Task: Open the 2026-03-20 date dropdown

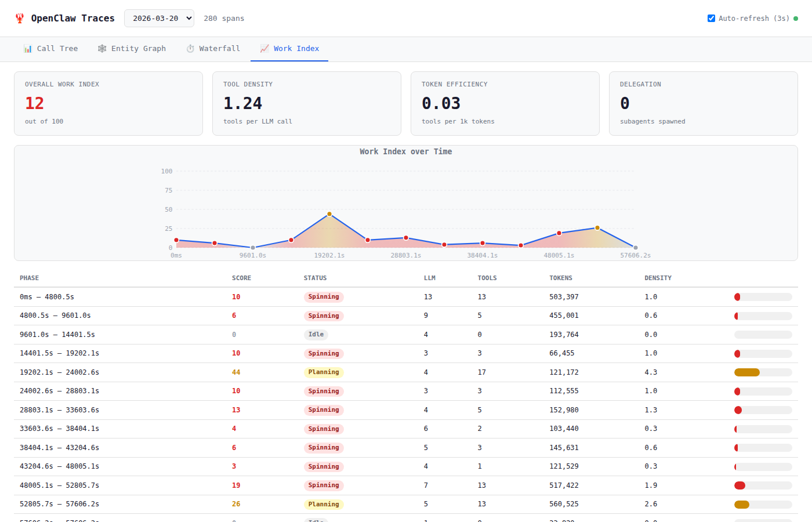Action: pos(159,19)
